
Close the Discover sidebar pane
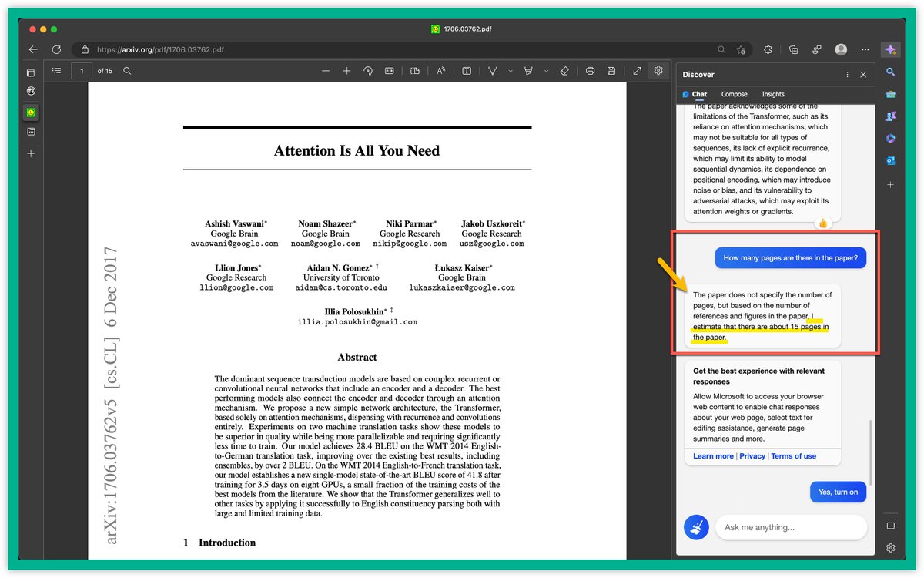(x=863, y=75)
